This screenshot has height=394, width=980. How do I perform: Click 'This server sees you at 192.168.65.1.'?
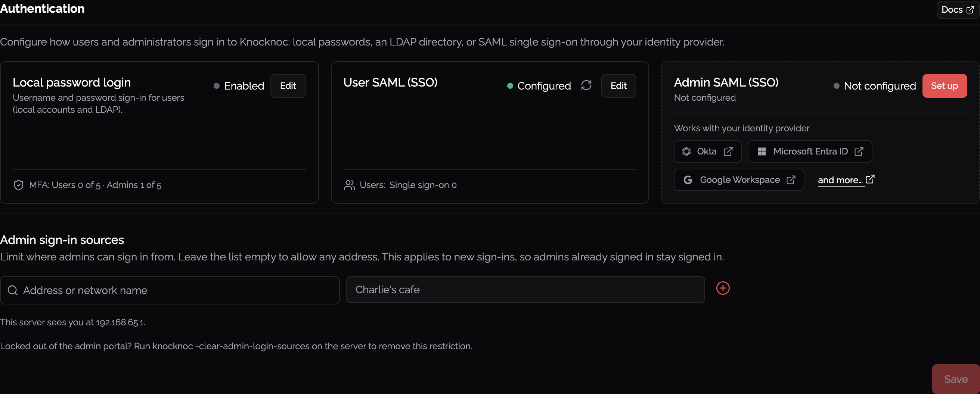click(x=73, y=322)
